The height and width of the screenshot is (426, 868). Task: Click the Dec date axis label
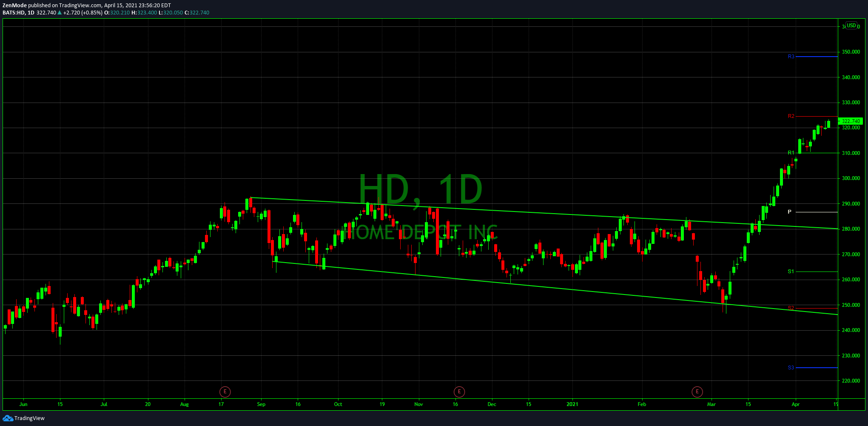[492, 404]
